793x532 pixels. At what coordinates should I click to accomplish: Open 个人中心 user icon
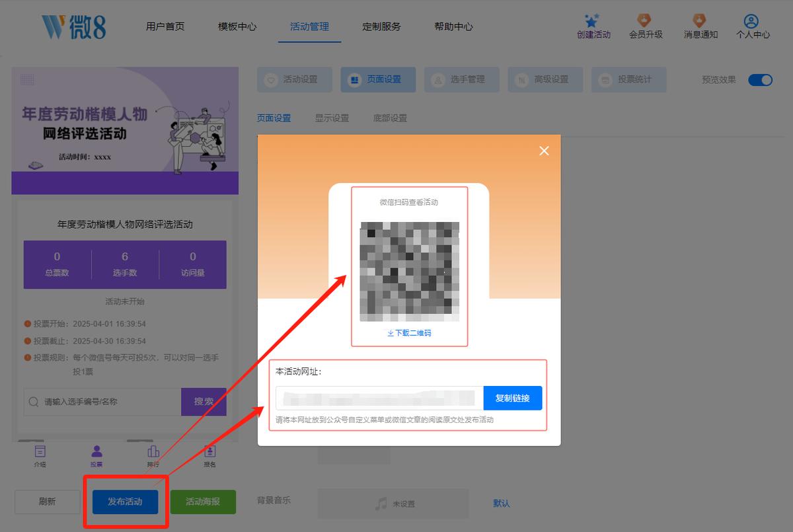coord(751,21)
